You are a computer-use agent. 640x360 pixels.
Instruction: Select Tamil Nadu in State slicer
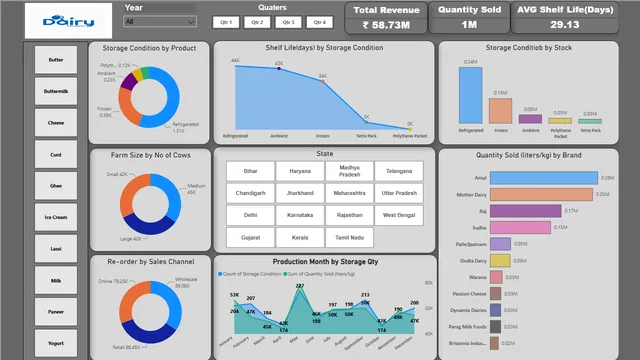click(x=349, y=237)
